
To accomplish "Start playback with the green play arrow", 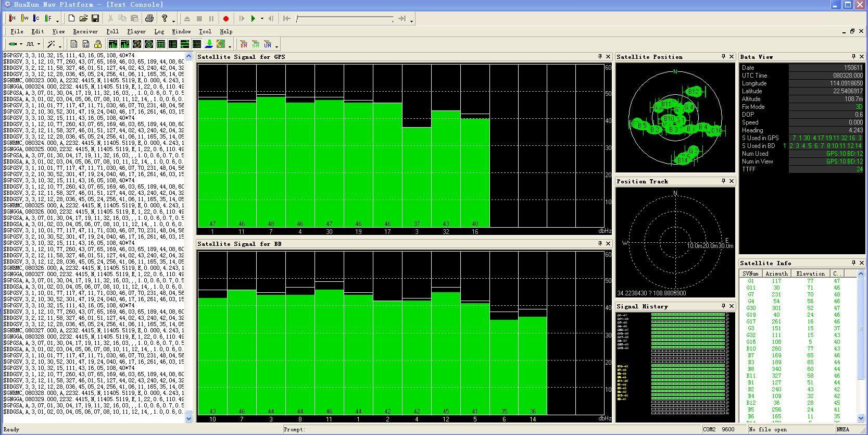I will click(253, 19).
